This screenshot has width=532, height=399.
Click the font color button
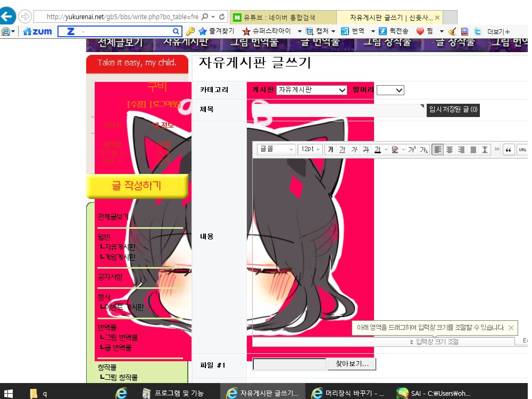[x=378, y=149]
